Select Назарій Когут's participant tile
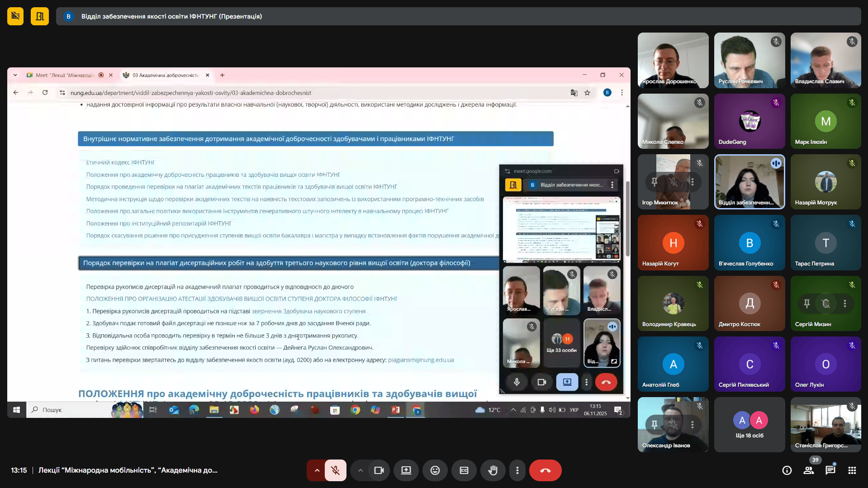 tap(673, 243)
